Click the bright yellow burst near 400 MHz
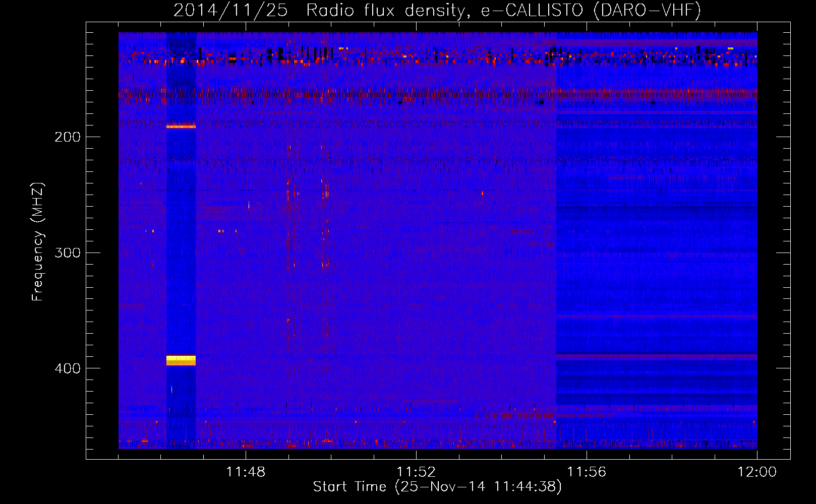Image resolution: width=816 pixels, height=504 pixels. click(x=181, y=360)
